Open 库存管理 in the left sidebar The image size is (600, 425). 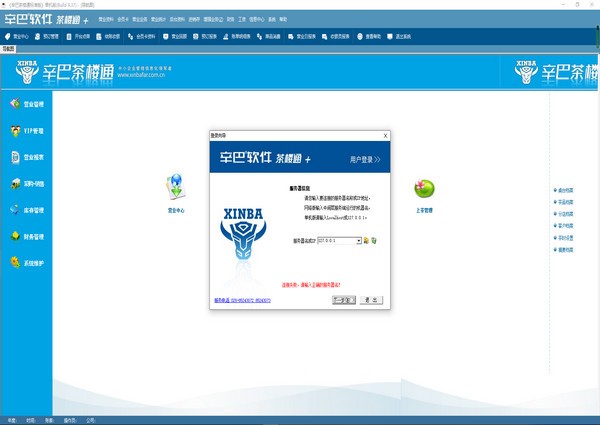27,210
